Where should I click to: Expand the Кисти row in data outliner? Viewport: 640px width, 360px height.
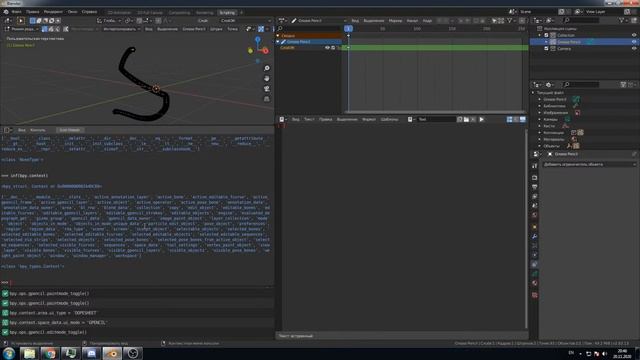point(540,126)
